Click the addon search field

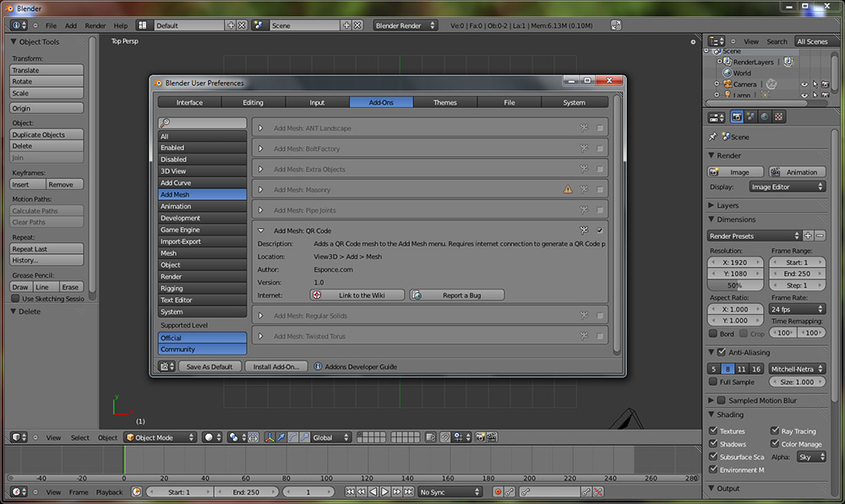click(x=202, y=122)
